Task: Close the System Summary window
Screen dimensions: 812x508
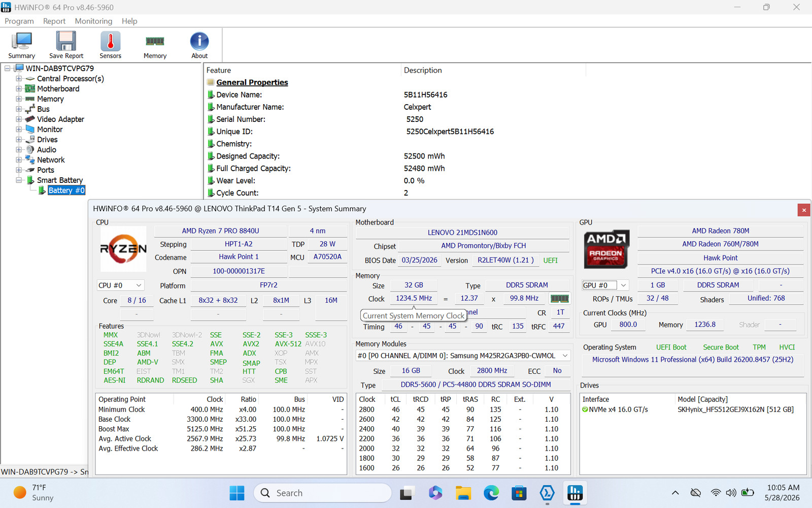Action: coord(803,209)
